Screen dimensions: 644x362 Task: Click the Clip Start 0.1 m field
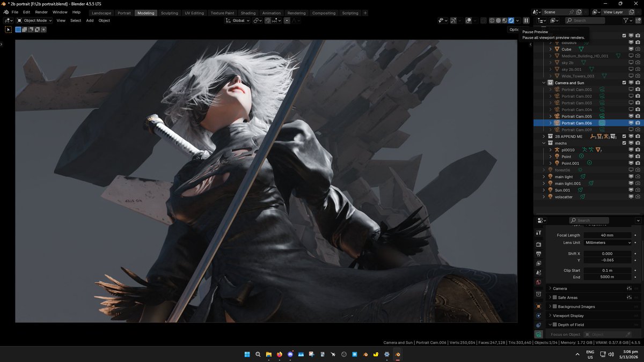pos(608,270)
